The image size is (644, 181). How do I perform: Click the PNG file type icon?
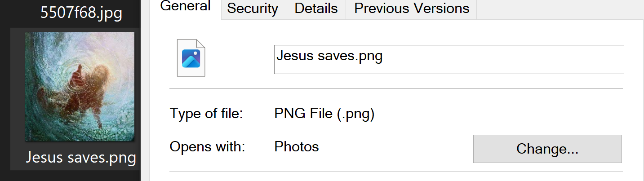pos(191,58)
